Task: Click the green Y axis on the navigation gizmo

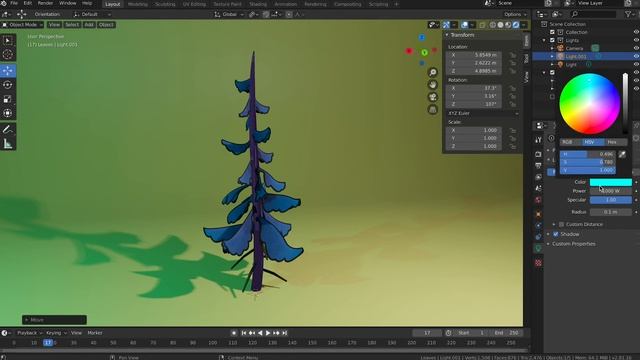Action: click(x=424, y=53)
